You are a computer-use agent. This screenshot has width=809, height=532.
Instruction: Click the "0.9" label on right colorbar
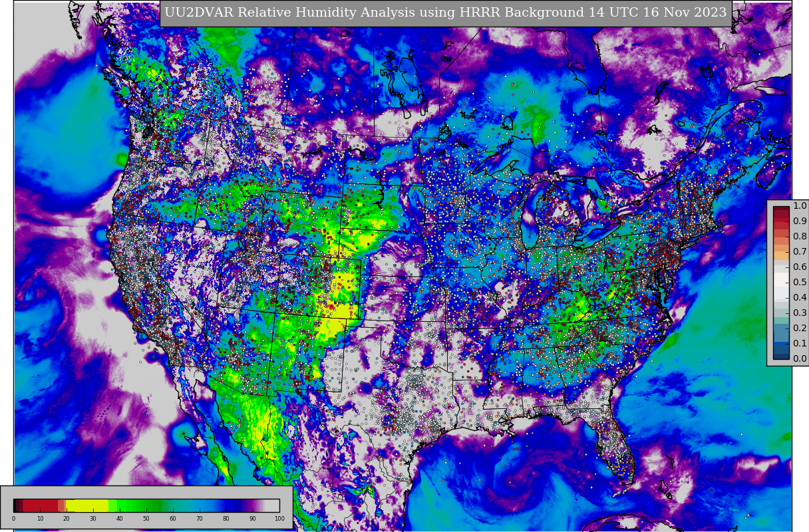coord(800,221)
